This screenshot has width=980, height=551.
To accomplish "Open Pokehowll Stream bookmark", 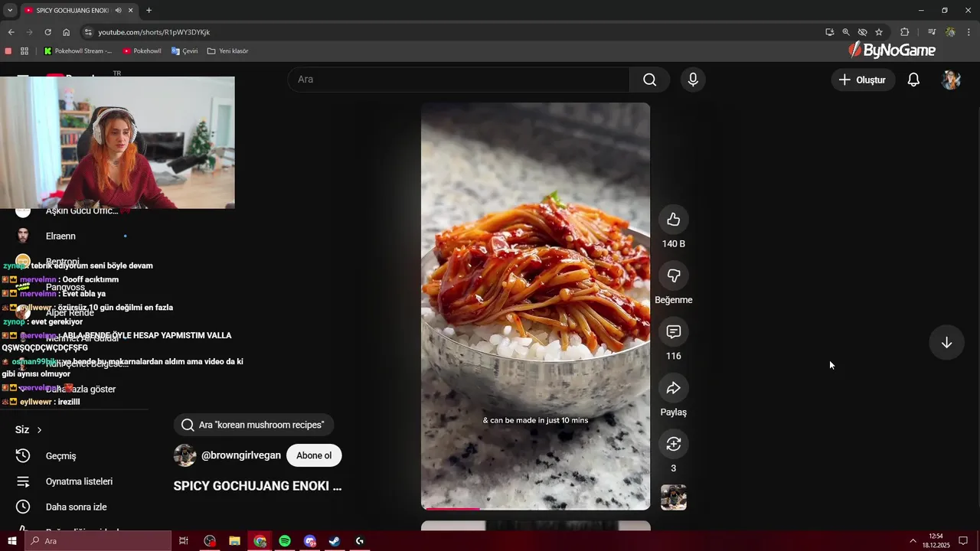I will pos(77,51).
